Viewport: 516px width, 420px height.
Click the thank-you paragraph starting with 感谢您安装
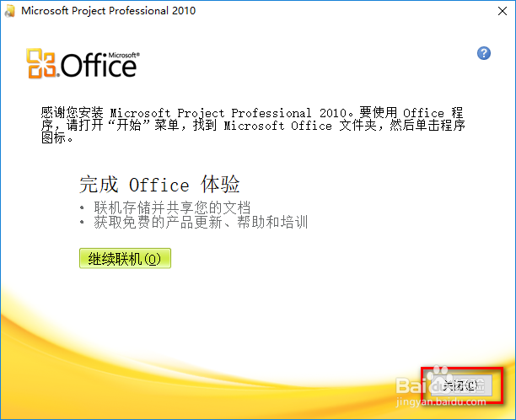[x=253, y=126]
